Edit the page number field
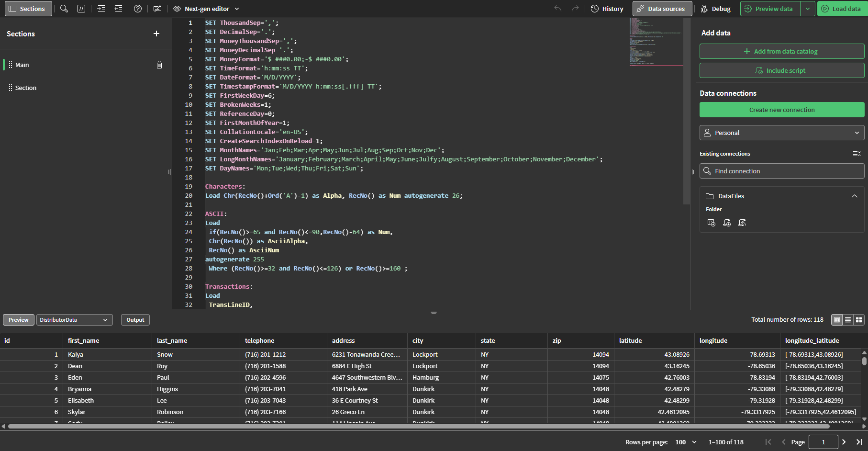Image resolution: width=868 pixels, height=451 pixels. pyautogui.click(x=823, y=442)
